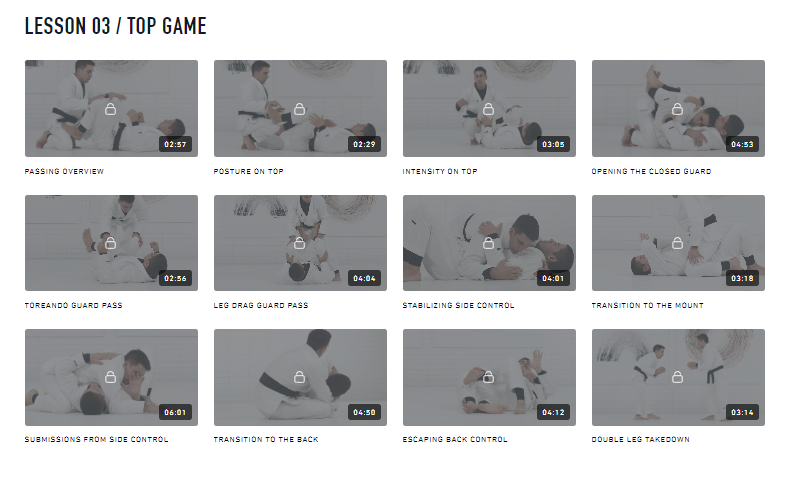Select the Toreando Guard Pass title
Image resolution: width=787 pixels, height=477 pixels.
[73, 305]
